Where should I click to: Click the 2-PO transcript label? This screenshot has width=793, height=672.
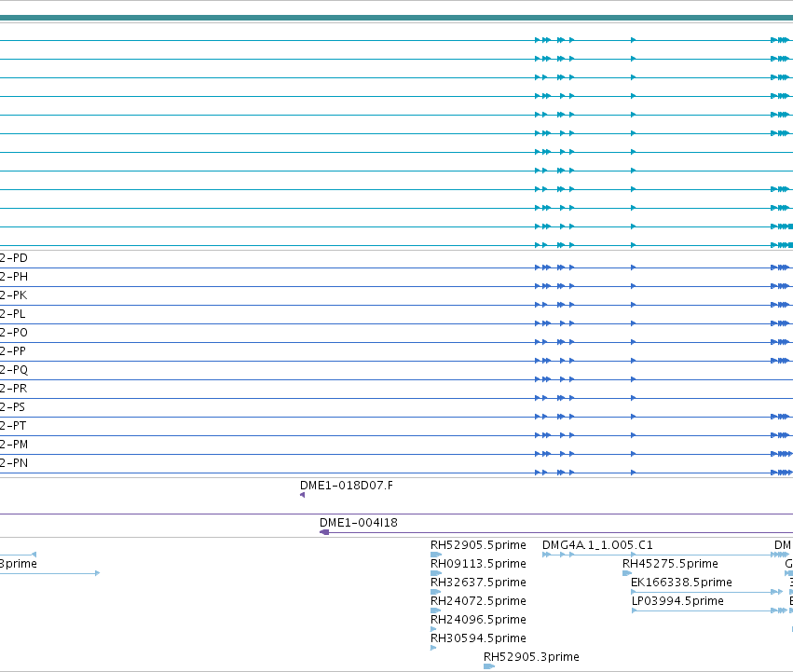(14, 333)
